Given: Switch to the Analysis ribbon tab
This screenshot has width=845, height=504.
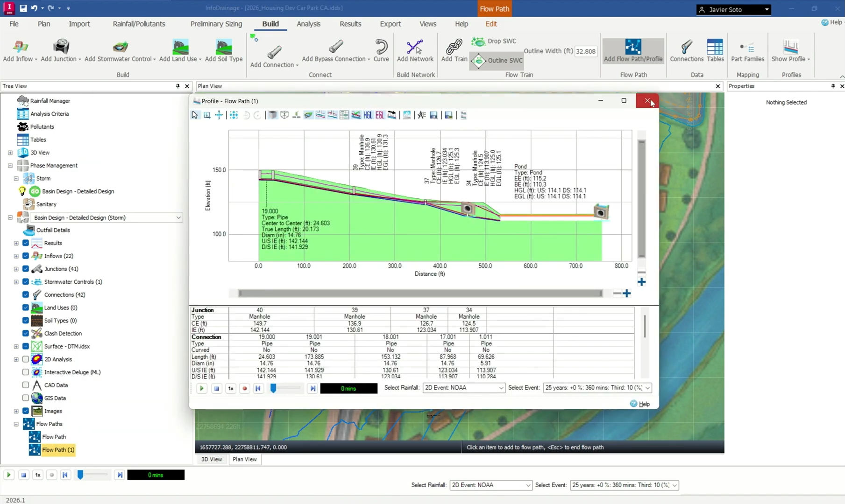Looking at the screenshot, I should (x=308, y=24).
